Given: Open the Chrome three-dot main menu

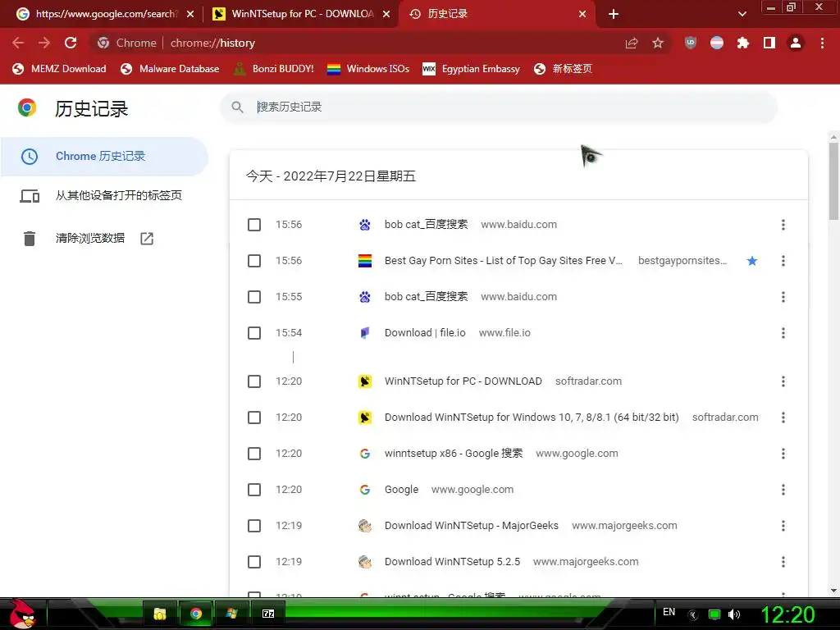Looking at the screenshot, I should coord(822,43).
